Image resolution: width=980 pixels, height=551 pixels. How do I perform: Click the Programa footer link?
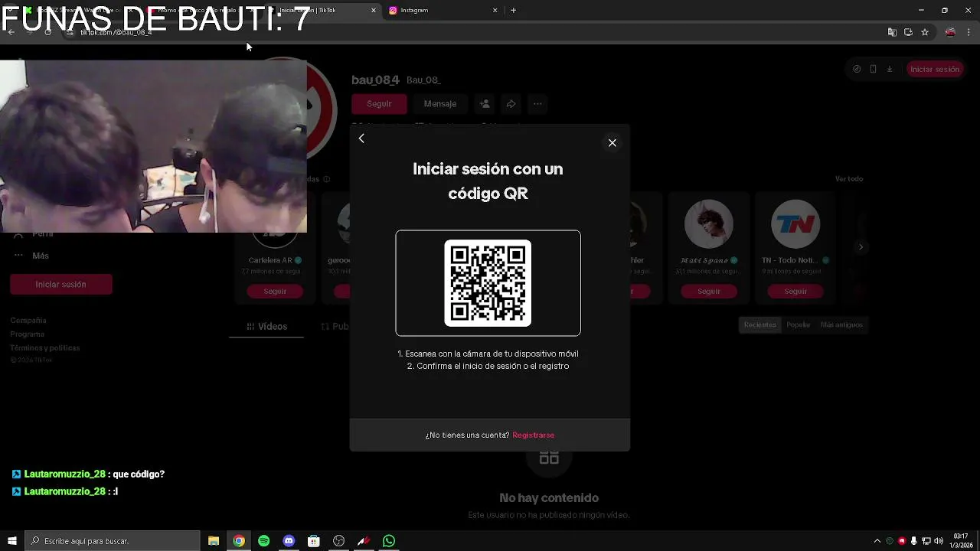pyautogui.click(x=28, y=334)
